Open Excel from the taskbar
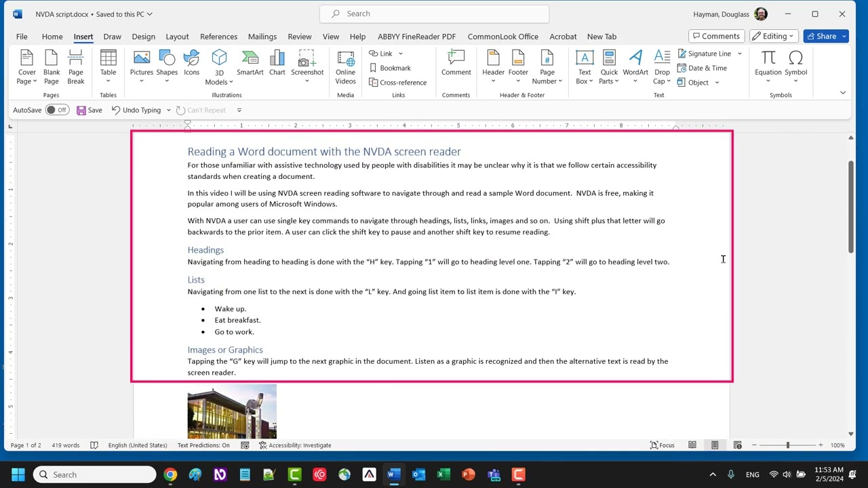868x488 pixels. pos(443,474)
